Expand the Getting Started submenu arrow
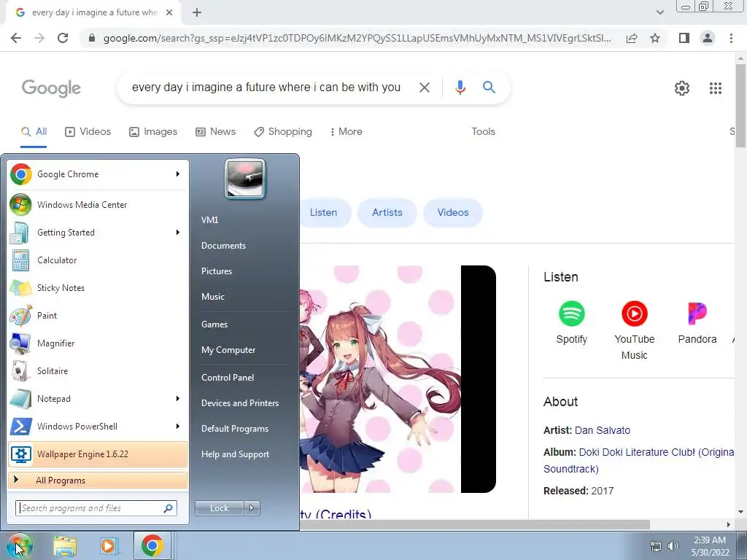This screenshot has height=560, width=747. click(x=178, y=233)
